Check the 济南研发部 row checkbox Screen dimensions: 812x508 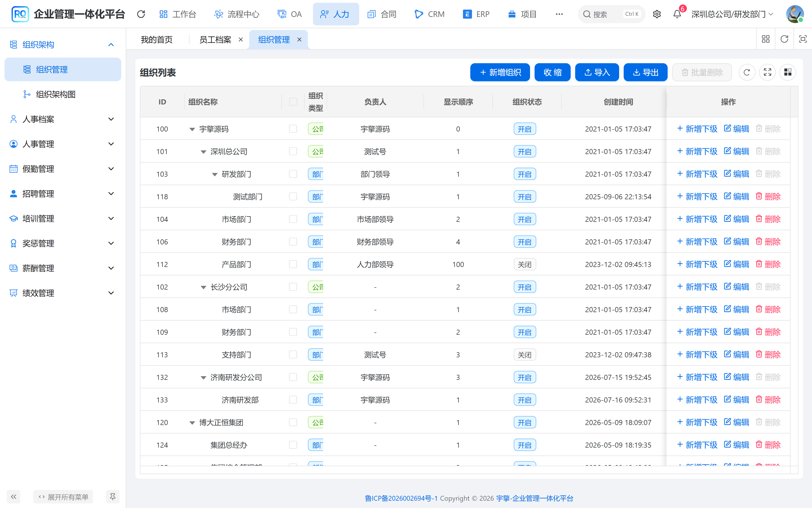pyautogui.click(x=293, y=400)
